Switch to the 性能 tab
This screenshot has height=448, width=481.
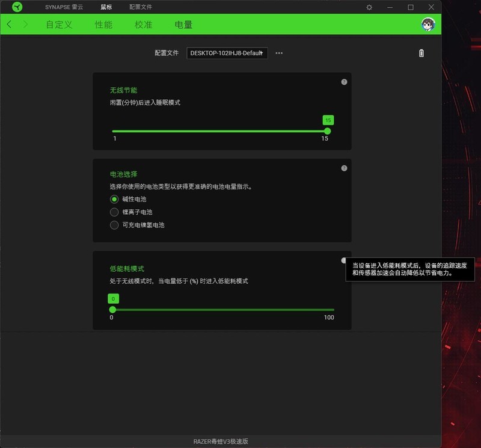[103, 25]
